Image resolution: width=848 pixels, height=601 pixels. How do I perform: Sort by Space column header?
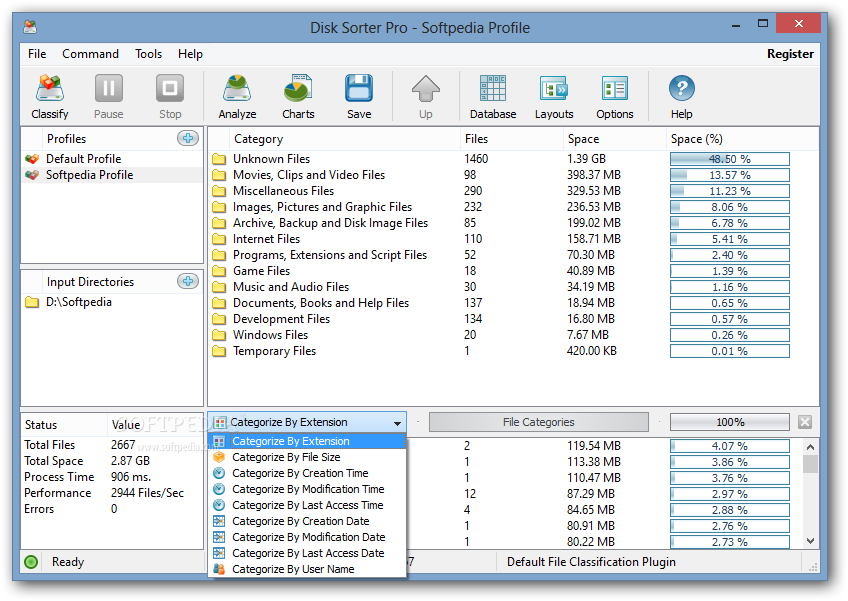[x=614, y=139]
